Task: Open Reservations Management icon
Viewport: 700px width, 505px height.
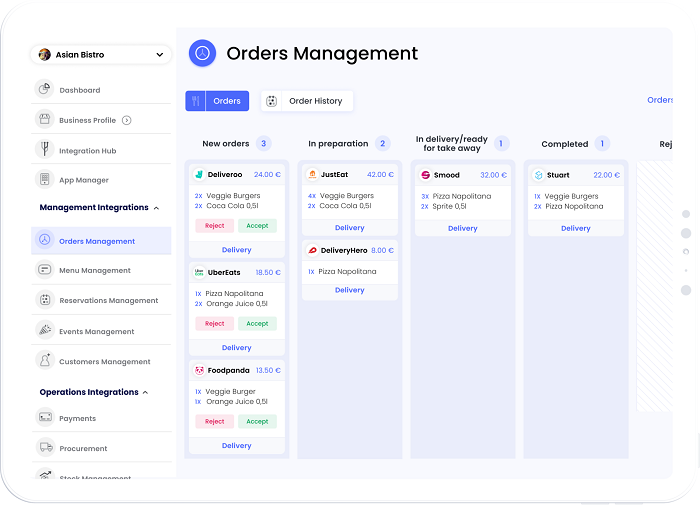Action: pyautogui.click(x=44, y=300)
